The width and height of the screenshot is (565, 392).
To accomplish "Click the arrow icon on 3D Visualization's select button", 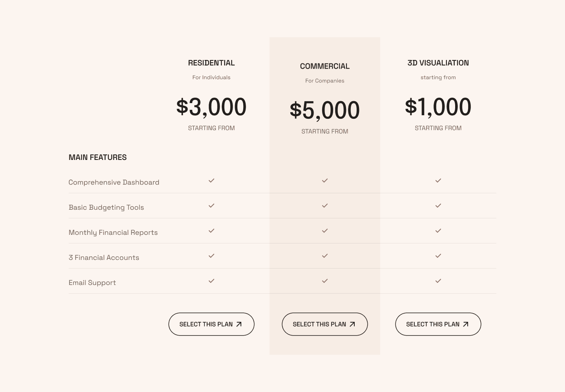I will pyautogui.click(x=465, y=324).
